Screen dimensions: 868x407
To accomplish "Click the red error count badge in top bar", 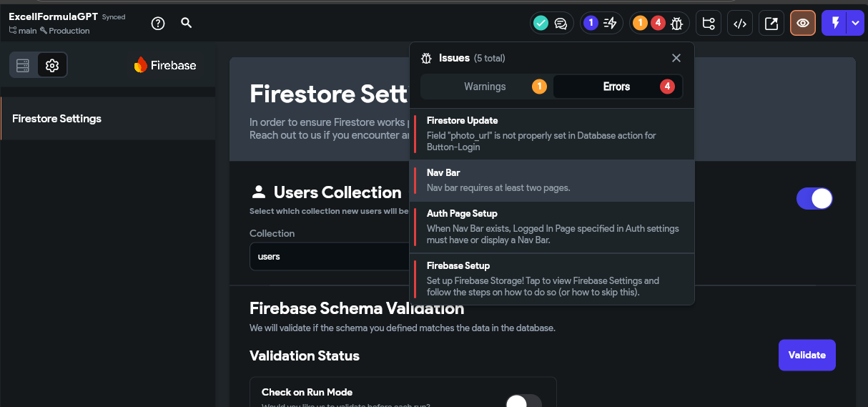I will (658, 24).
